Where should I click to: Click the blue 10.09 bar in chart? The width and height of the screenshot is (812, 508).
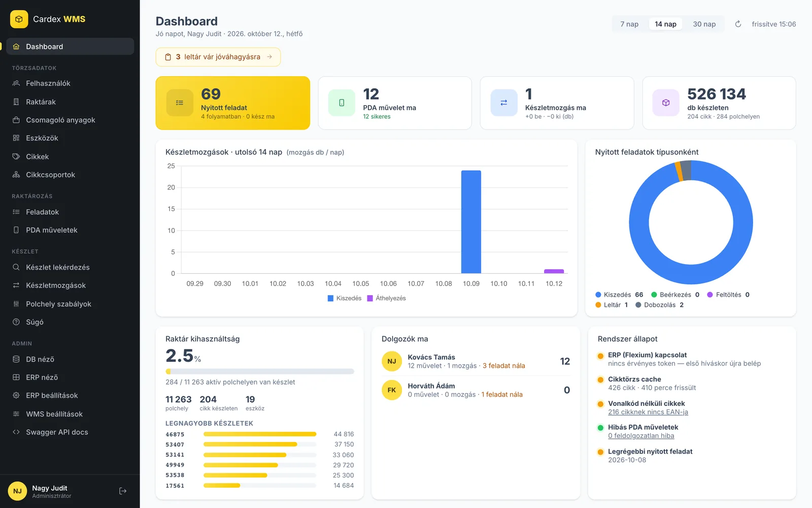[471, 222]
